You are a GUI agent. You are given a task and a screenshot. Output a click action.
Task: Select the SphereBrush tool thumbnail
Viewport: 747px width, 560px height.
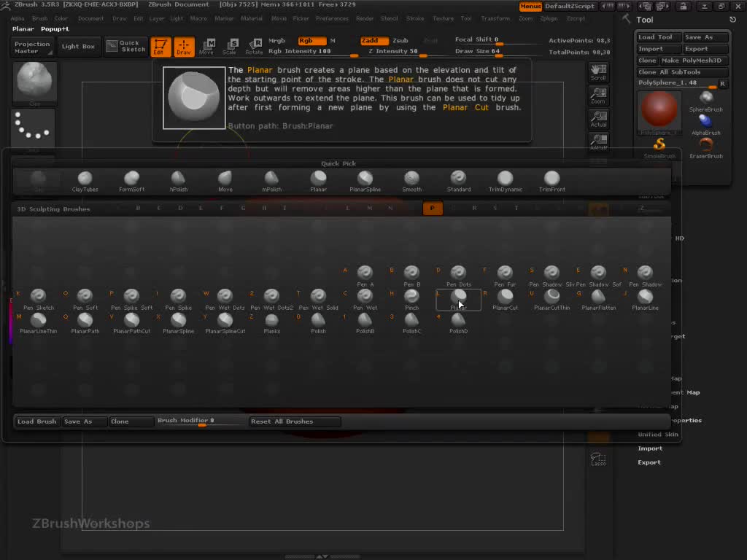click(x=706, y=101)
